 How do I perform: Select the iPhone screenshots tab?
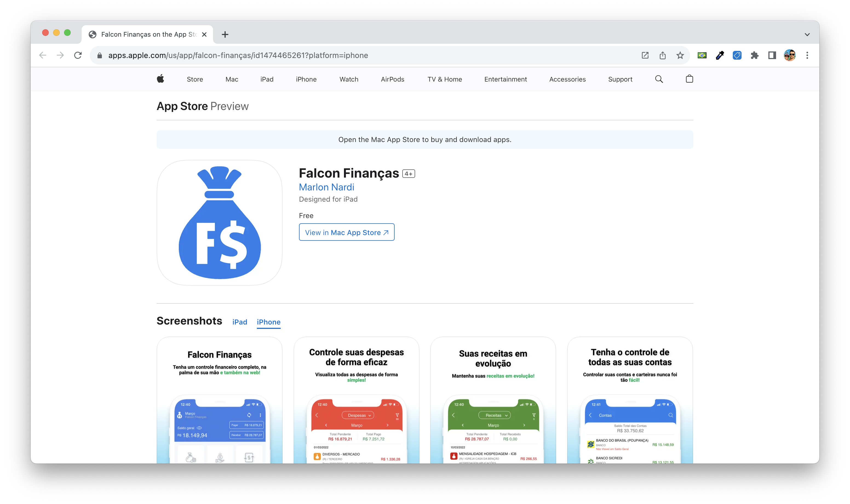point(268,322)
